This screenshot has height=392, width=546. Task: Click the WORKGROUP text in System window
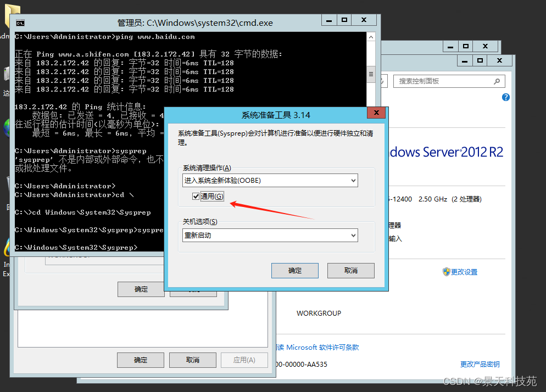coord(319,313)
